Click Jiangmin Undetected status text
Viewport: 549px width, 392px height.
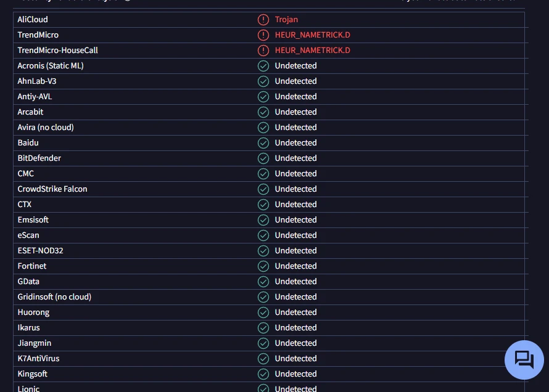[296, 343]
